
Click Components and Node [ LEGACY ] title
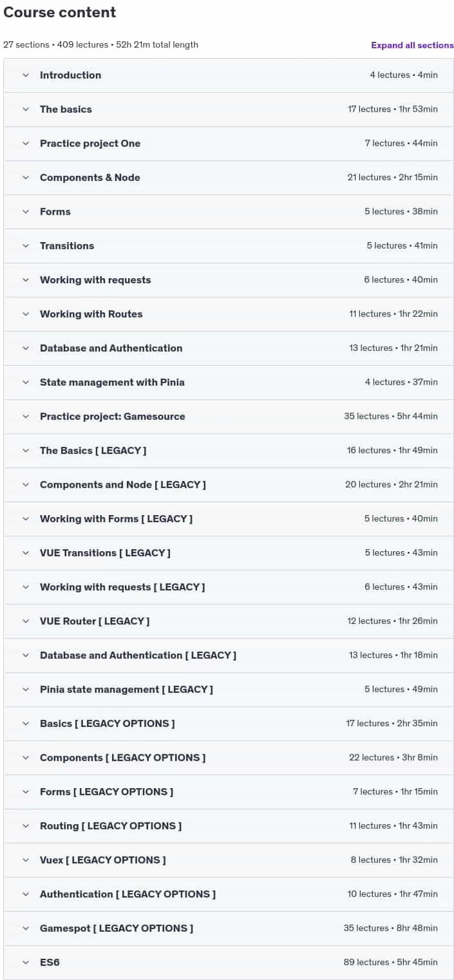pos(123,485)
